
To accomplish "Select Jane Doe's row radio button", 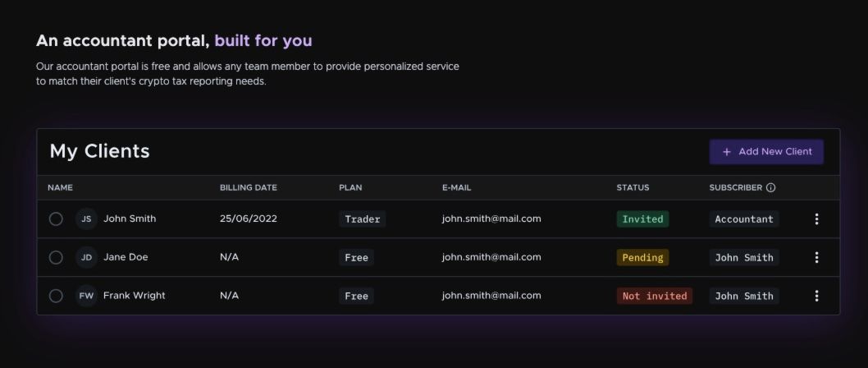I will (56, 257).
